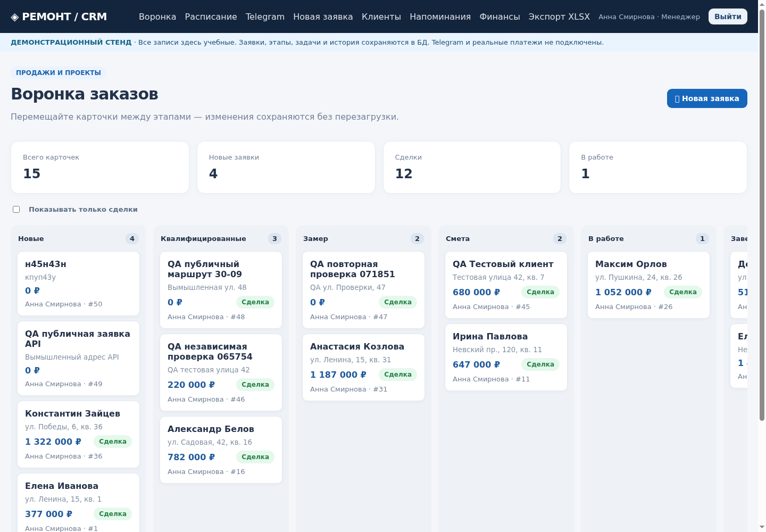
Task: Click the 220 000 ₽ amount
Action: coord(191,385)
